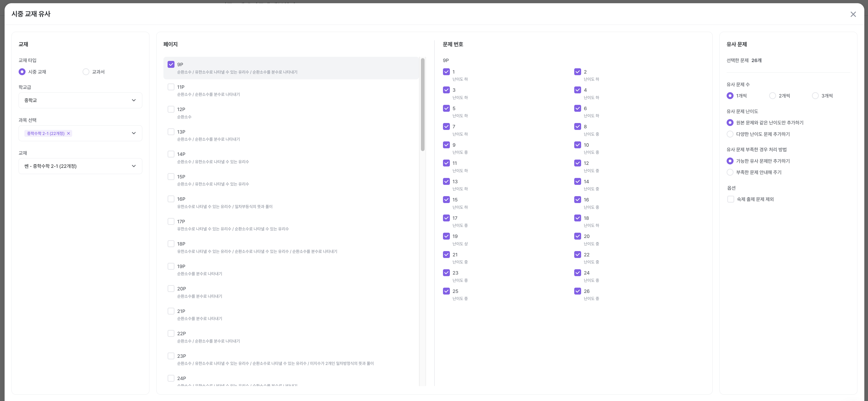
Task: Open the 쎈 - 중학수학 2-1 textbook dropdown
Action: tap(80, 166)
